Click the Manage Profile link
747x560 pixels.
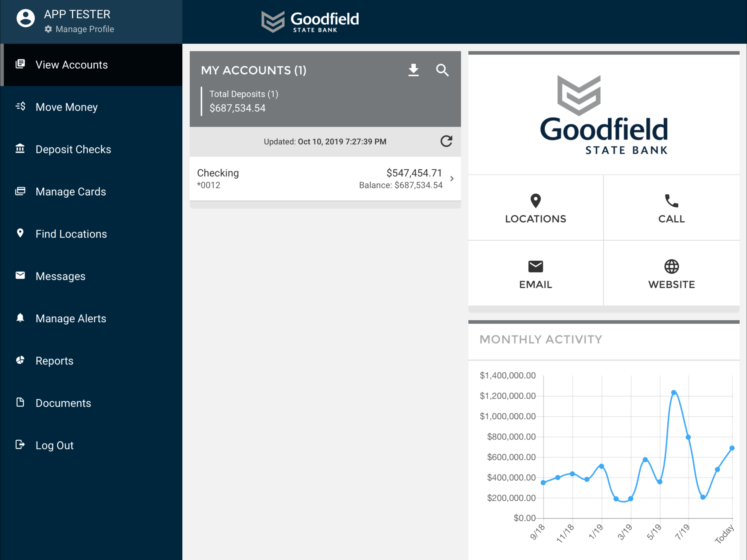click(x=84, y=29)
